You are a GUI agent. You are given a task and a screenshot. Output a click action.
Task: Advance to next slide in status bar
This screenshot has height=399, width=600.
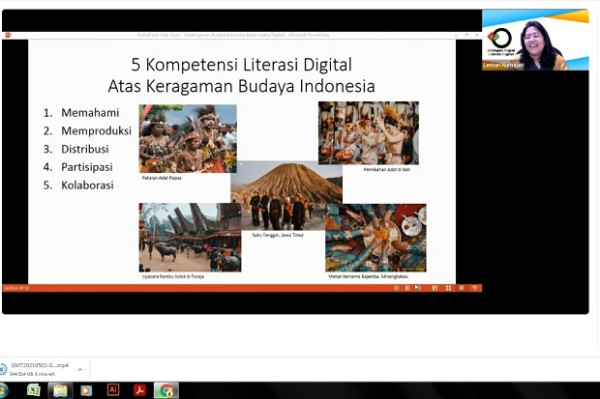click(x=417, y=288)
